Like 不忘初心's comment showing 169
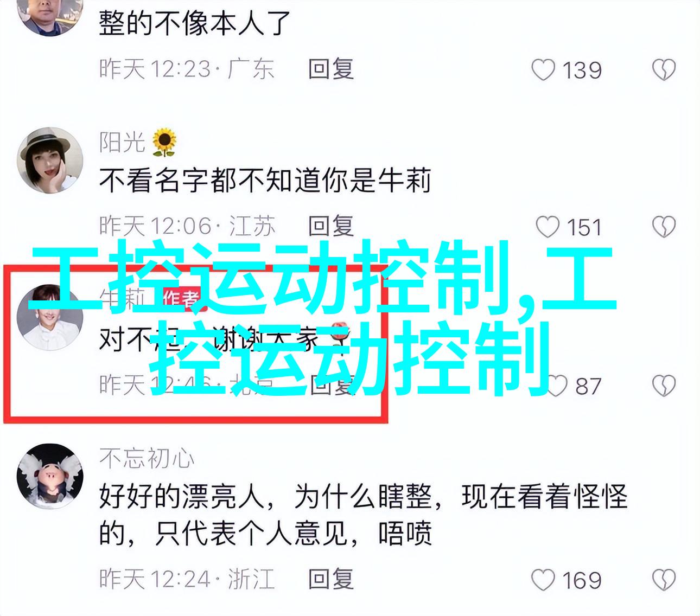This screenshot has height=616, width=700. (543, 580)
